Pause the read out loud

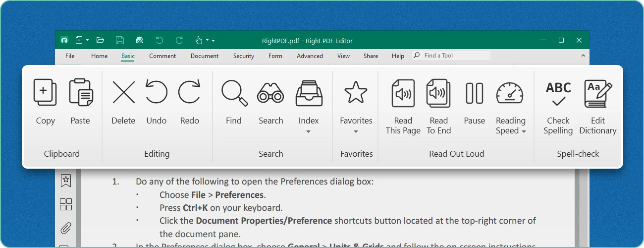click(x=475, y=93)
